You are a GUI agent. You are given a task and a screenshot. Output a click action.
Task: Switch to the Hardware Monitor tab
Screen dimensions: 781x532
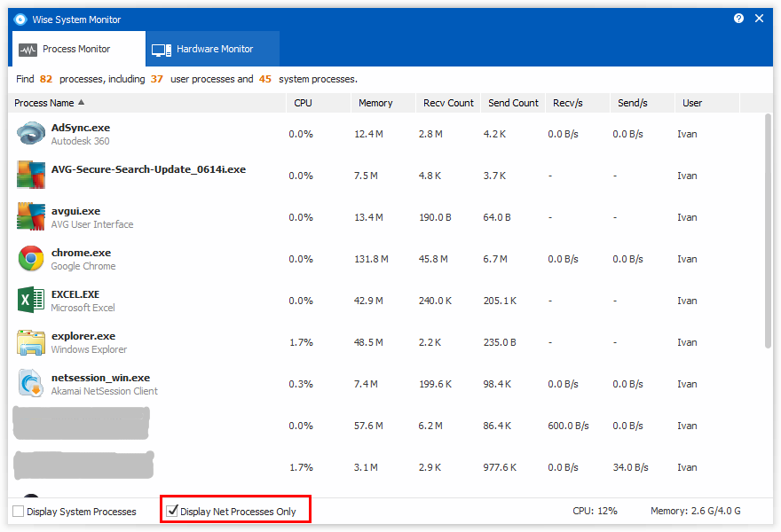point(213,49)
